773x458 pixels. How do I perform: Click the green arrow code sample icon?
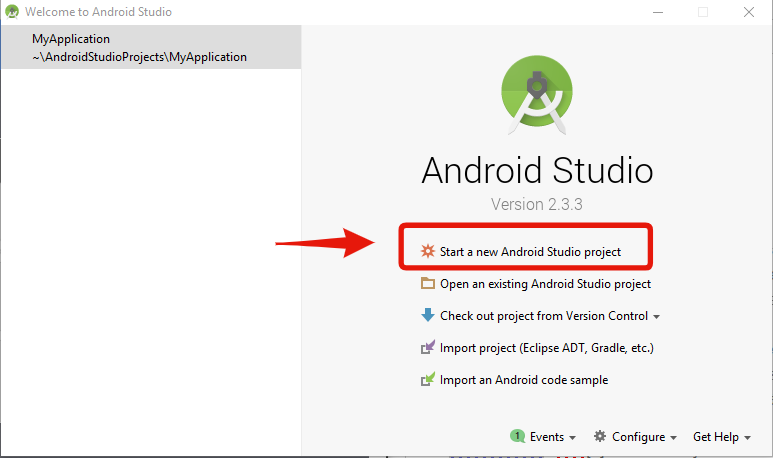tap(427, 379)
